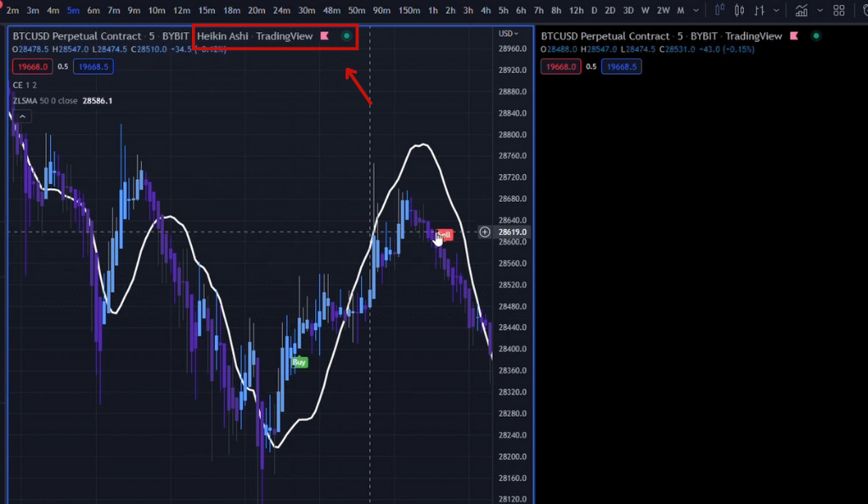The image size is (868, 504).
Task: Switch to the 48m timeframe
Action: [331, 10]
